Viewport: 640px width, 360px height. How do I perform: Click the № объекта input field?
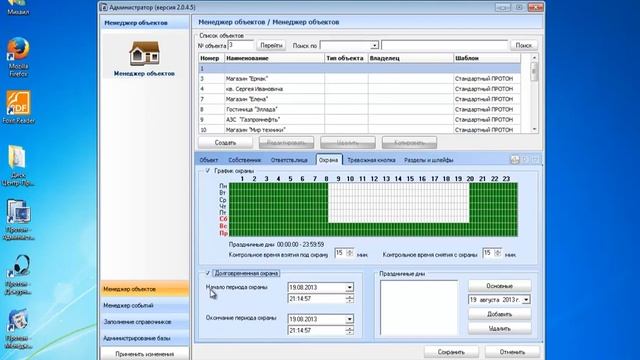click(x=241, y=45)
